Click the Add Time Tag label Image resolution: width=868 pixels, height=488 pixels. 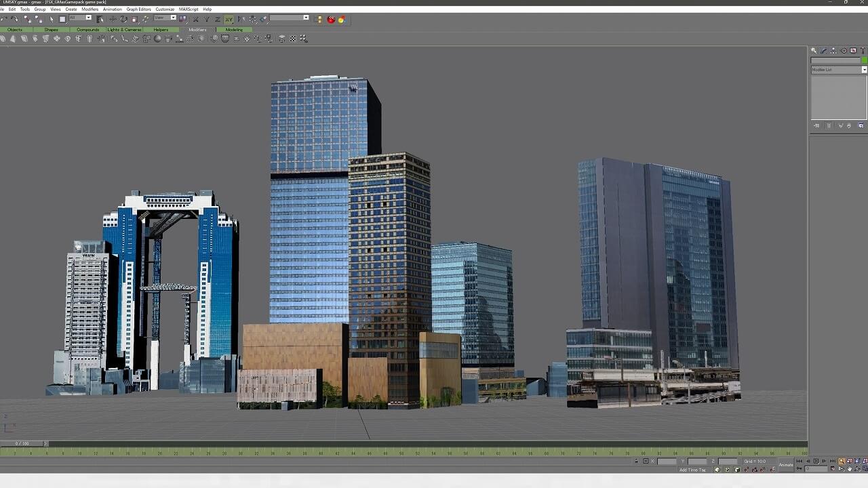click(x=692, y=470)
